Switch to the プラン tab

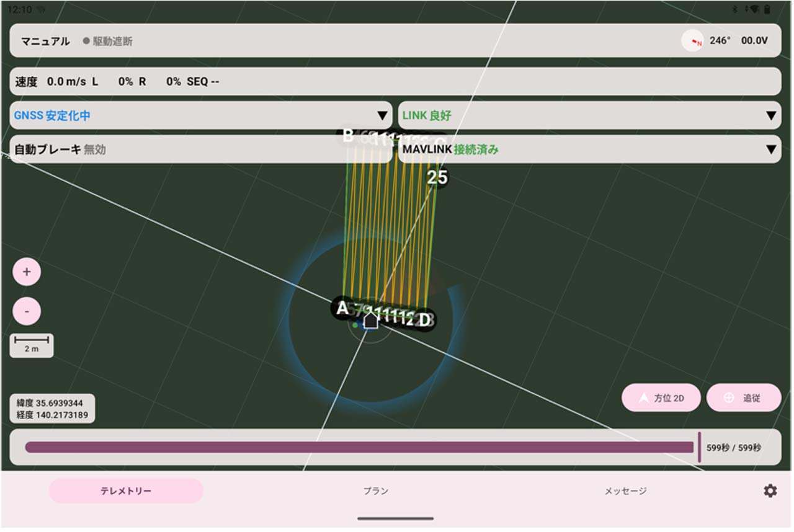click(376, 491)
